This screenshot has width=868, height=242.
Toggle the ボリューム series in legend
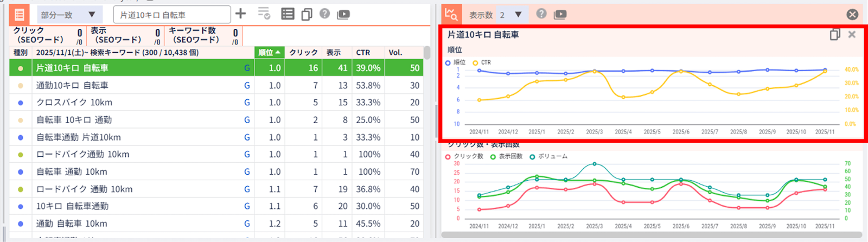tap(548, 156)
